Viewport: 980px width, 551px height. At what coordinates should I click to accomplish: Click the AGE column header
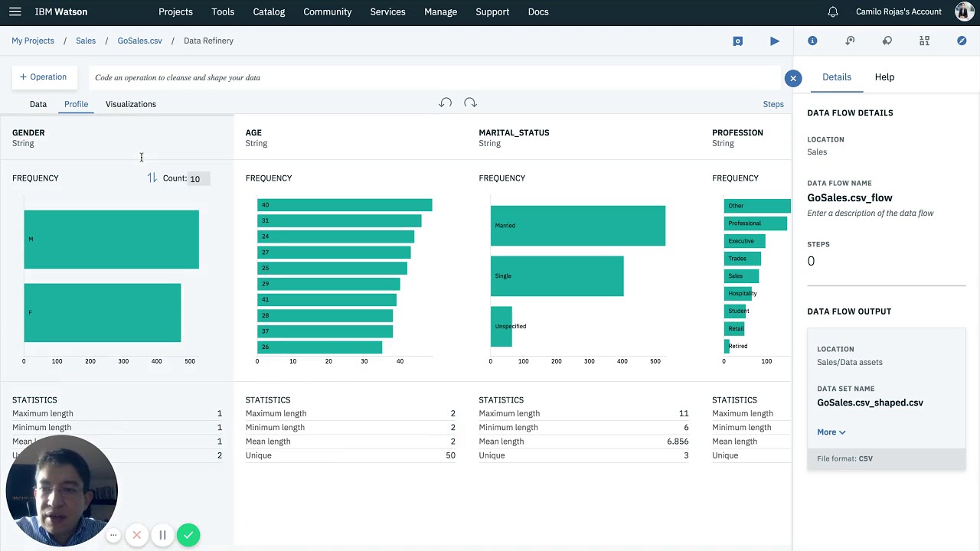pyautogui.click(x=253, y=132)
